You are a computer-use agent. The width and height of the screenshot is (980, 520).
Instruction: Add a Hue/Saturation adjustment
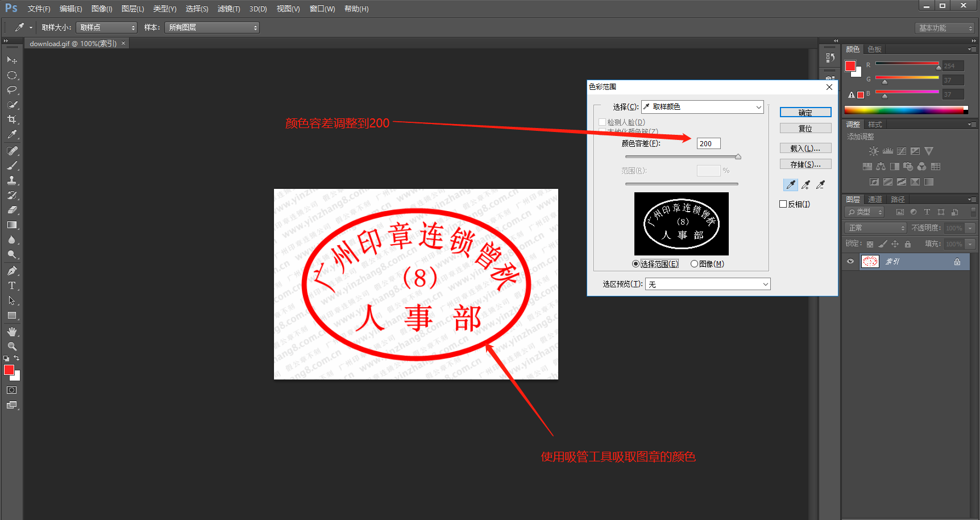click(867, 167)
